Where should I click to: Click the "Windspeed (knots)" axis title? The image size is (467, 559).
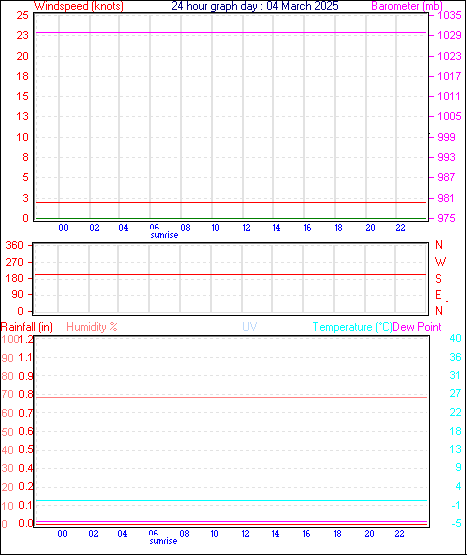point(79,6)
